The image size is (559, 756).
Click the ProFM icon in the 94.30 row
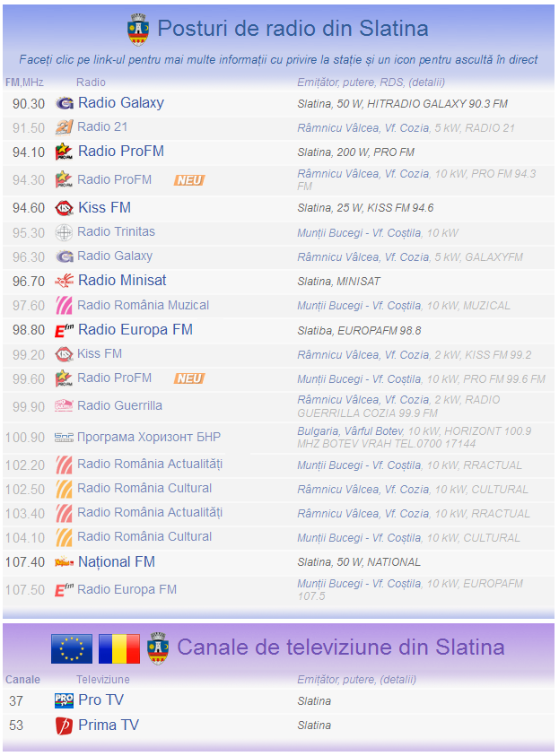tap(64, 180)
